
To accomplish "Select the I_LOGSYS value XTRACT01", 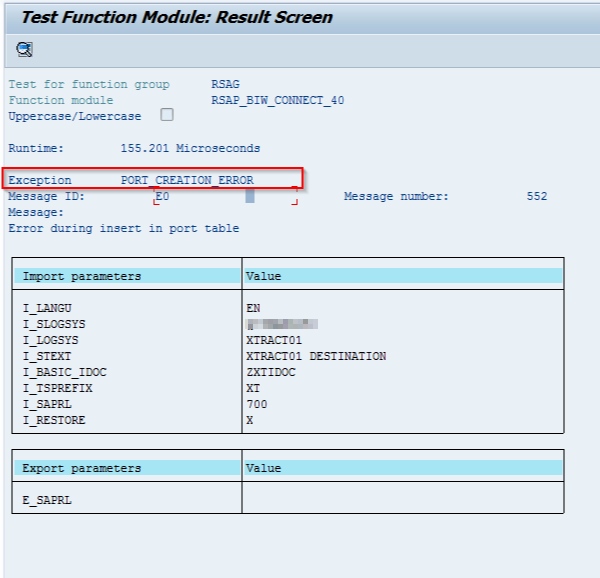I will click(274, 340).
